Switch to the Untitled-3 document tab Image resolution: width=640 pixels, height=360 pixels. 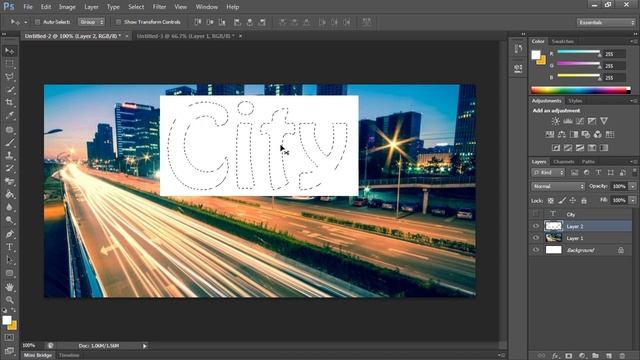click(185, 36)
